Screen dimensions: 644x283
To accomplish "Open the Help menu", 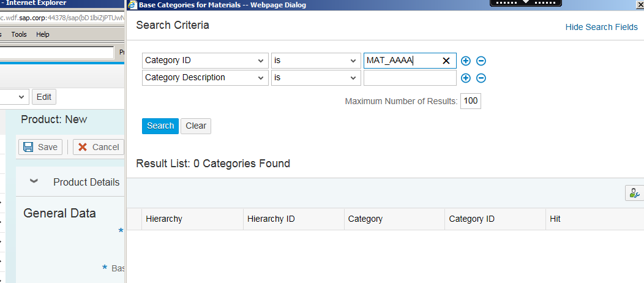I will [43, 34].
